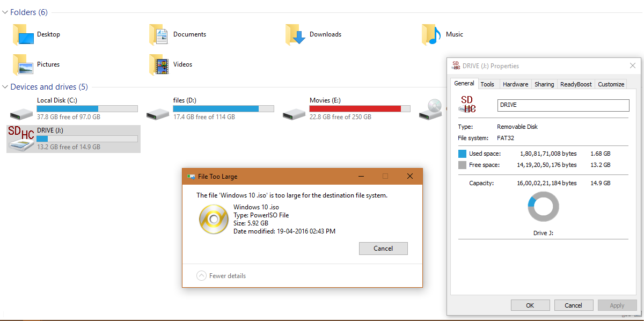The height and width of the screenshot is (321, 644).
Task: Select the SDHC DRIVE (J:) icon
Action: pyautogui.click(x=21, y=139)
